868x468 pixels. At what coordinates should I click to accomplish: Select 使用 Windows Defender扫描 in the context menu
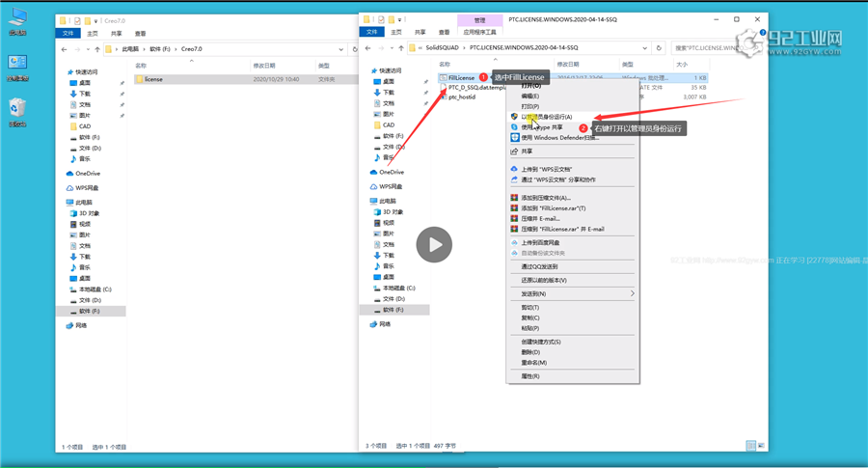(559, 138)
